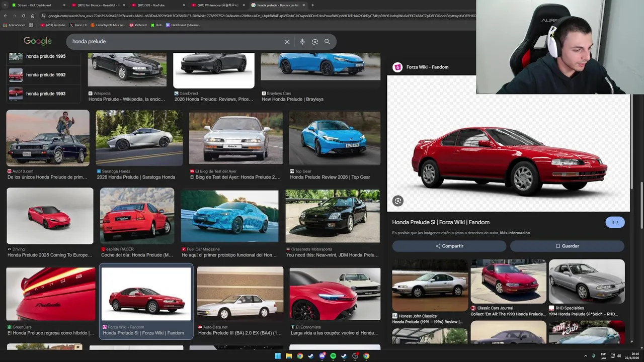Search this image with Lens in preview

[x=398, y=201]
